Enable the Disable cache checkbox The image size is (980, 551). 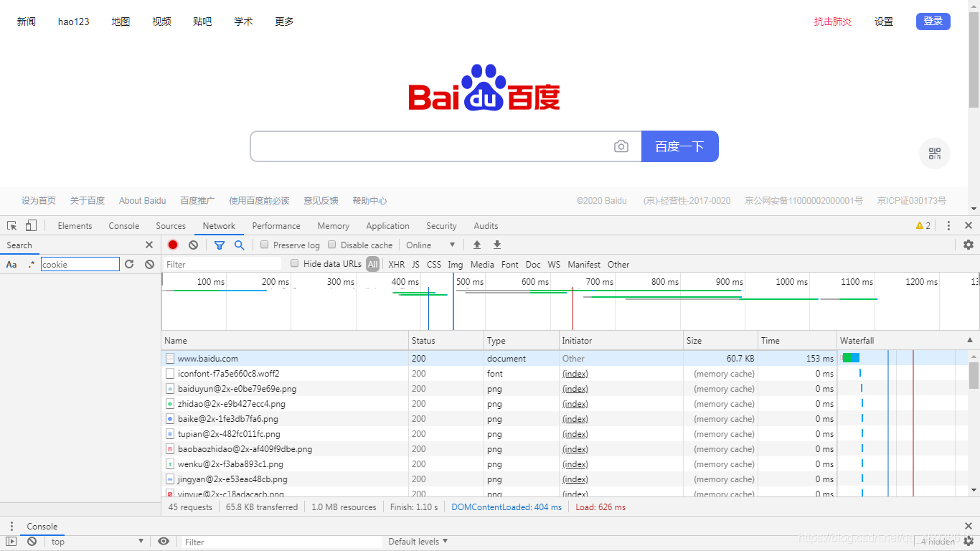pos(331,245)
